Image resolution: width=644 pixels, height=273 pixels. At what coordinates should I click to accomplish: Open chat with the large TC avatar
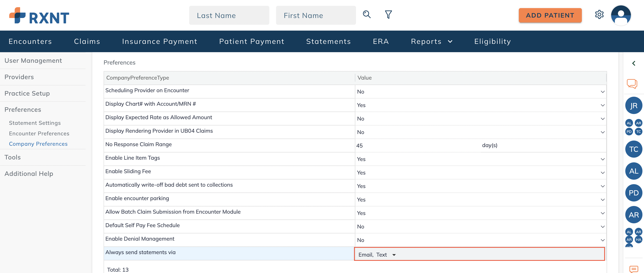point(633,149)
